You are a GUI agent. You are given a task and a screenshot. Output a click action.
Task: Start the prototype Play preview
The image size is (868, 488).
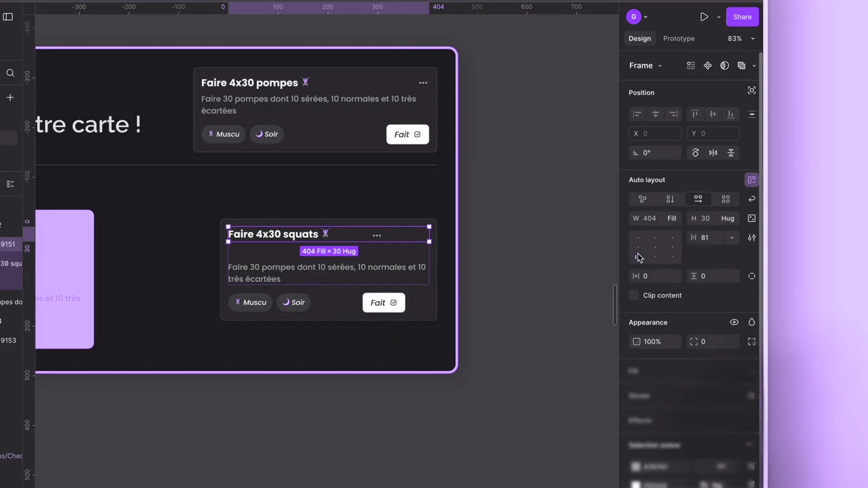[704, 17]
